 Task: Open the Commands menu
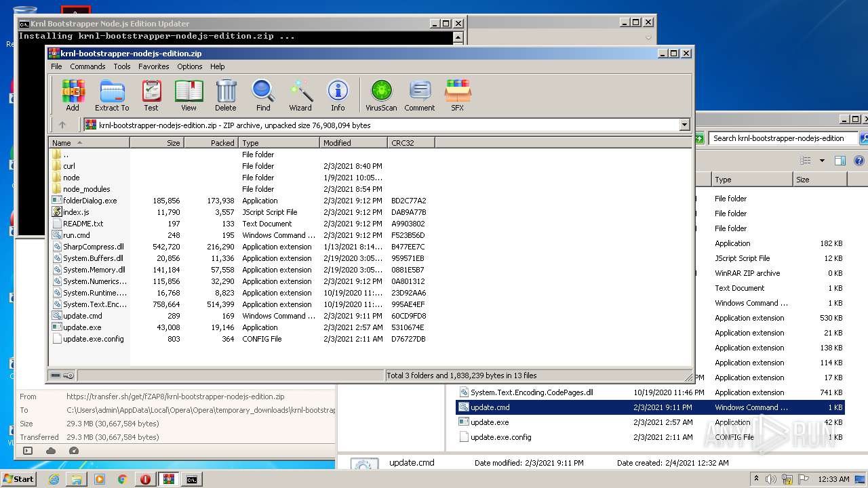87,66
